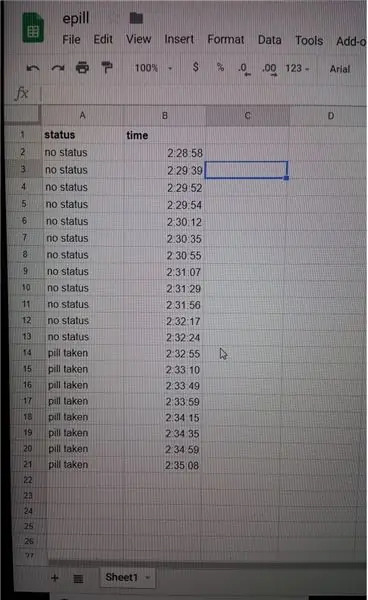Open the 123 number format dropdown
Viewport: 368px width, 600px height.
297,68
